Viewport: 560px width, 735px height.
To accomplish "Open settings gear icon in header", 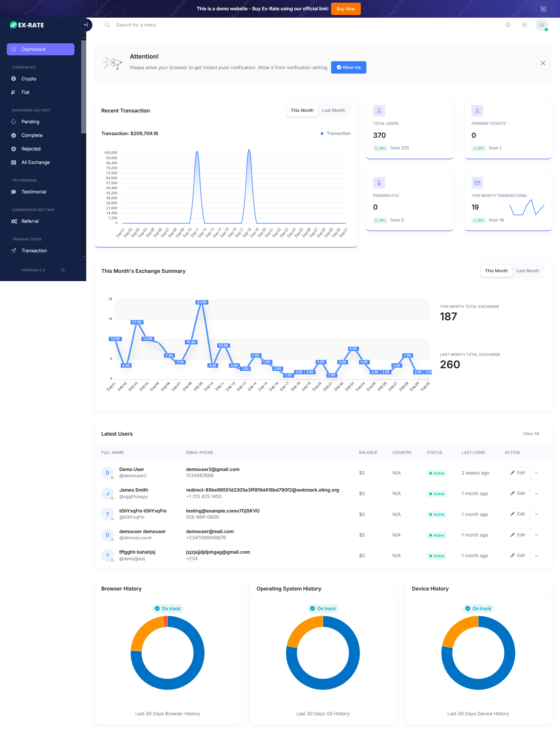I will (524, 25).
